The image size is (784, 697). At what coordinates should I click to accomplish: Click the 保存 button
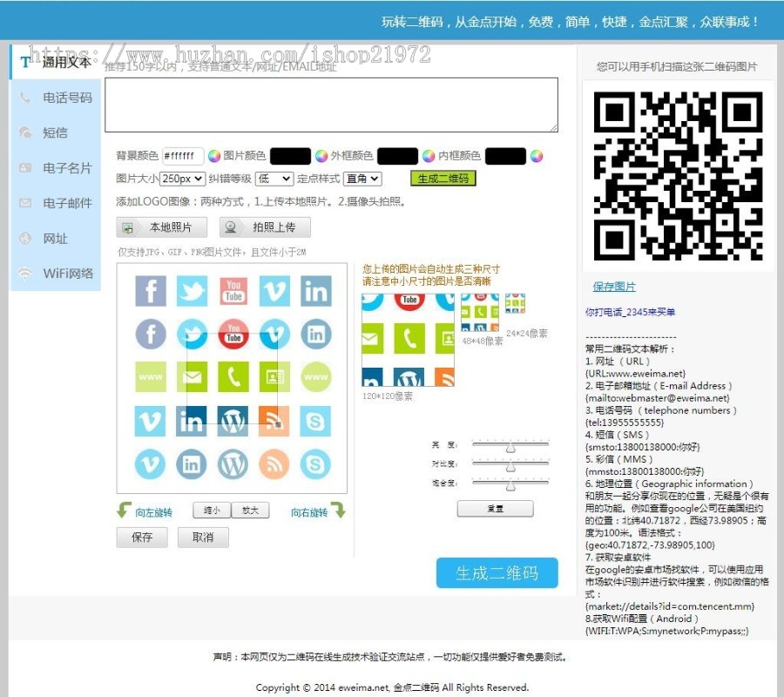(142, 538)
